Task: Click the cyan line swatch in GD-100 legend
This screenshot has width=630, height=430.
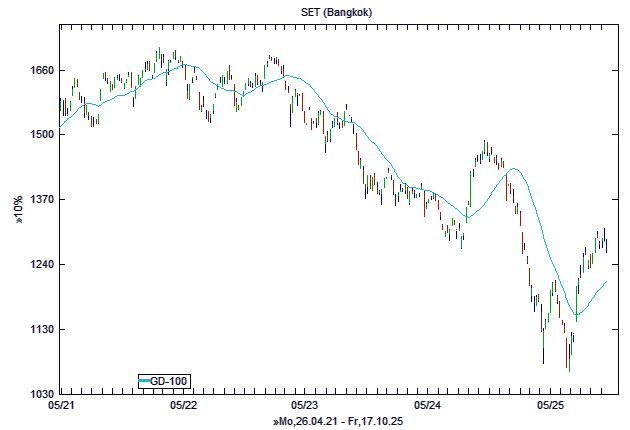Action: point(146,380)
